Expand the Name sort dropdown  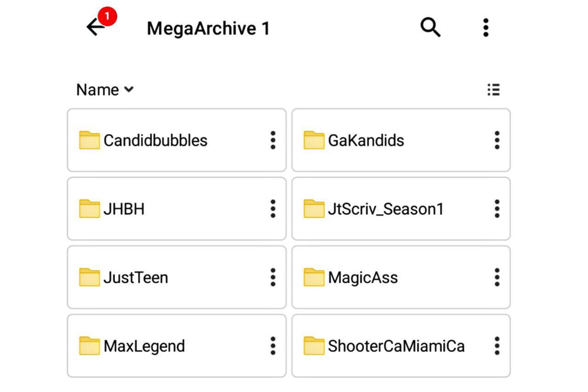(x=105, y=90)
